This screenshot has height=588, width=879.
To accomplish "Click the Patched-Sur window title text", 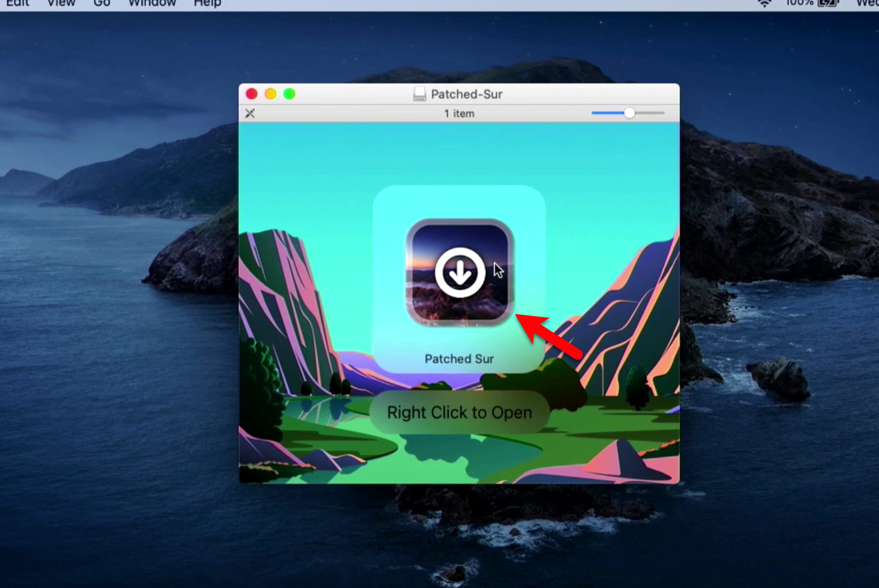I will pos(467,94).
